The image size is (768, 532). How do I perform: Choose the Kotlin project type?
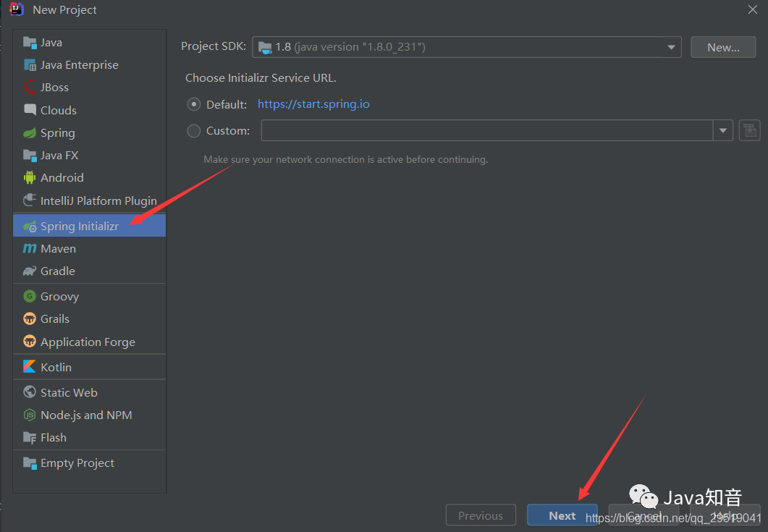click(90, 367)
